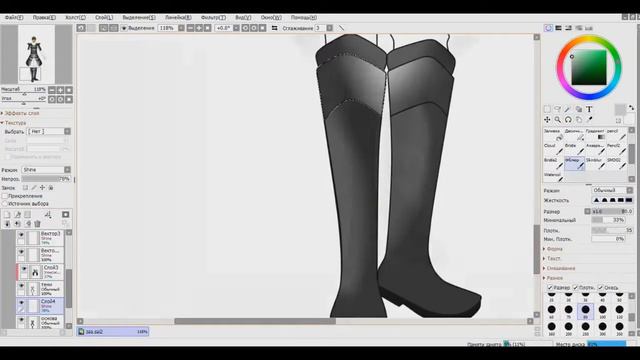Expand the Форма brush section

553,249
